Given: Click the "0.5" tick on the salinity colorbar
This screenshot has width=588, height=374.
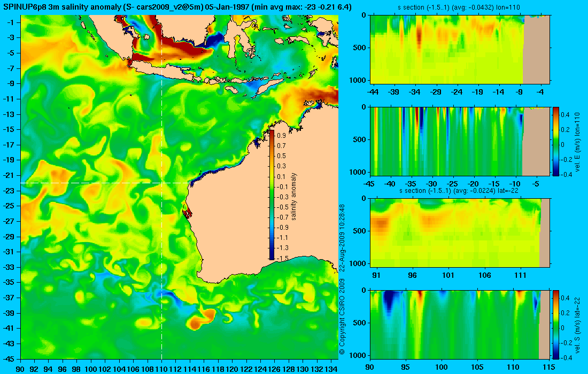Looking at the screenshot, I should [x=281, y=156].
